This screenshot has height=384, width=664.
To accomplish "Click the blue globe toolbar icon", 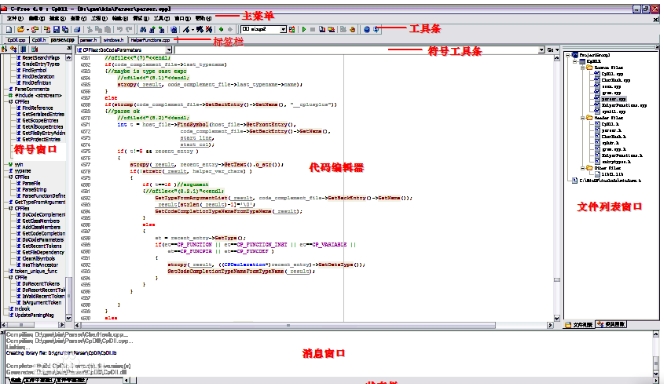I will point(367,30).
